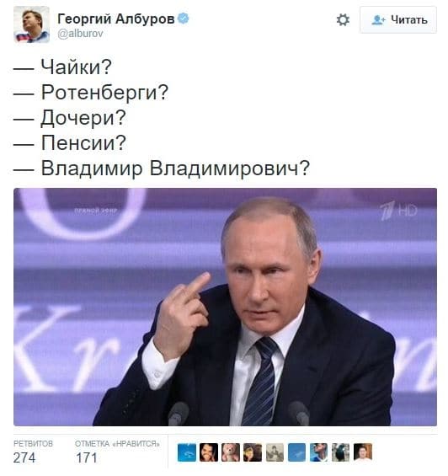Open Георгий Албуров's profile avatar
Viewport: 448px width, 476px height.
pyautogui.click(x=31, y=24)
